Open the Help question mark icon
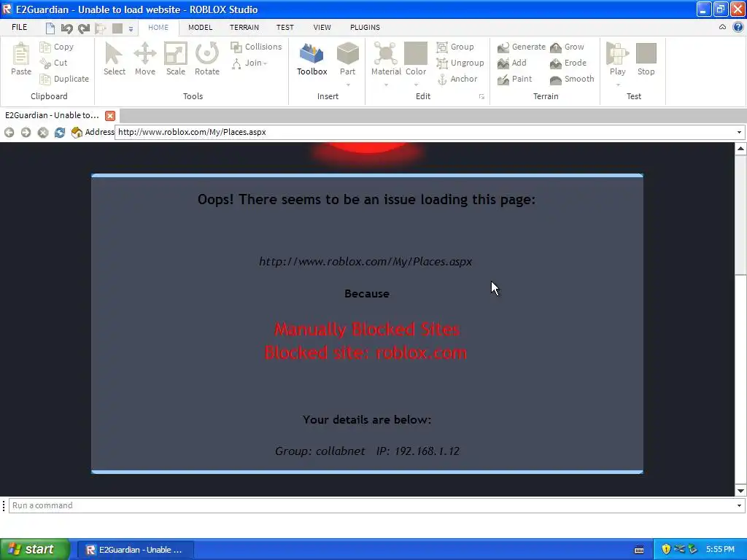Image resolution: width=747 pixels, height=560 pixels. click(738, 27)
